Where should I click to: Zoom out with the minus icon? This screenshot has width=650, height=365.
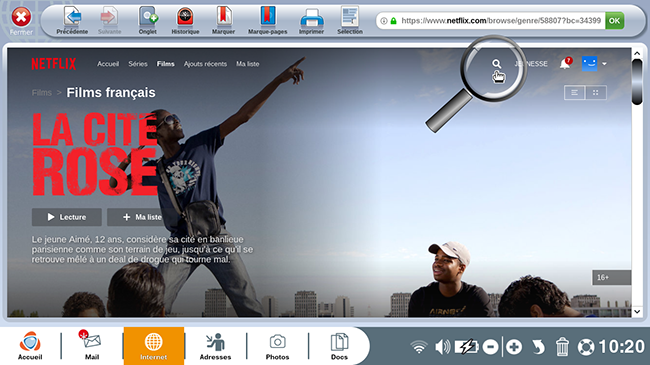point(490,347)
